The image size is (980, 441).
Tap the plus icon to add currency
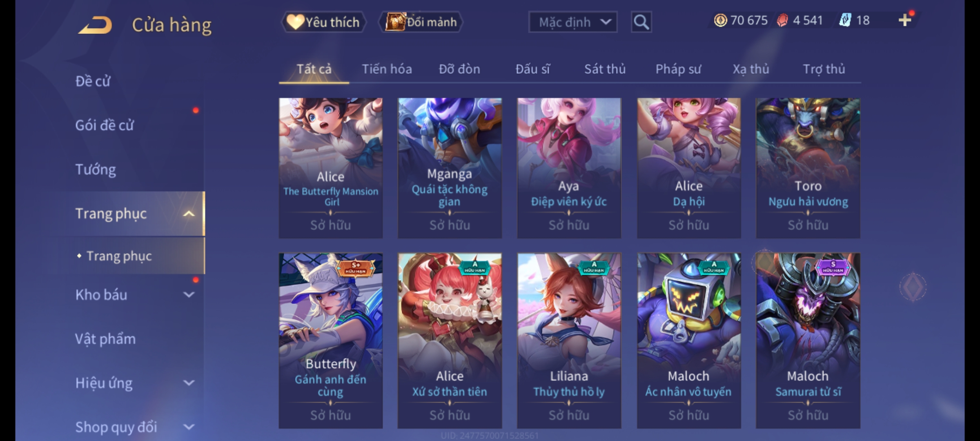tap(905, 20)
